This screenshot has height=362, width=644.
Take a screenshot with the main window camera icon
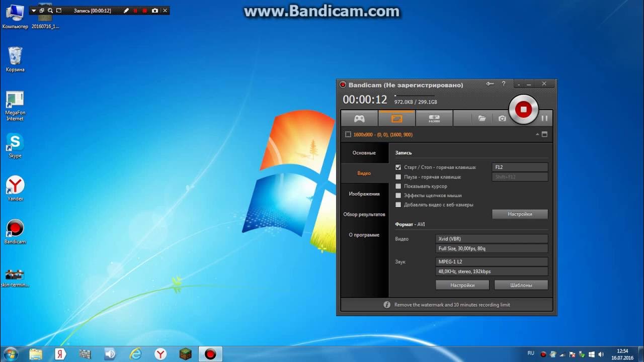pyautogui.click(x=502, y=119)
